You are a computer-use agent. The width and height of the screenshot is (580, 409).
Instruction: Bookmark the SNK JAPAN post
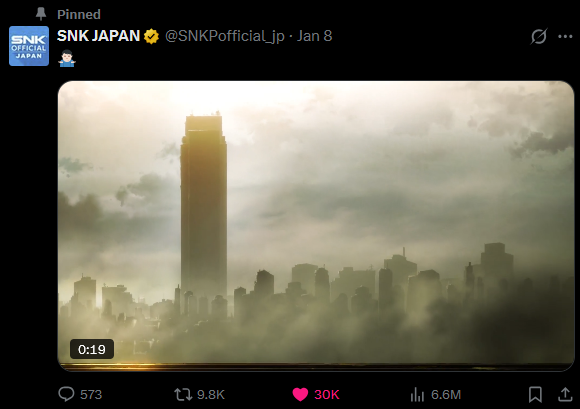coord(535,395)
